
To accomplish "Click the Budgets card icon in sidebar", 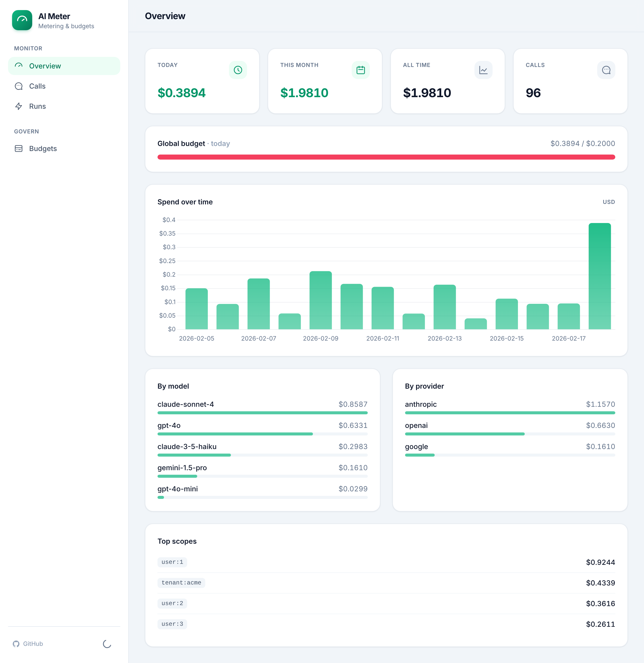I will [19, 149].
